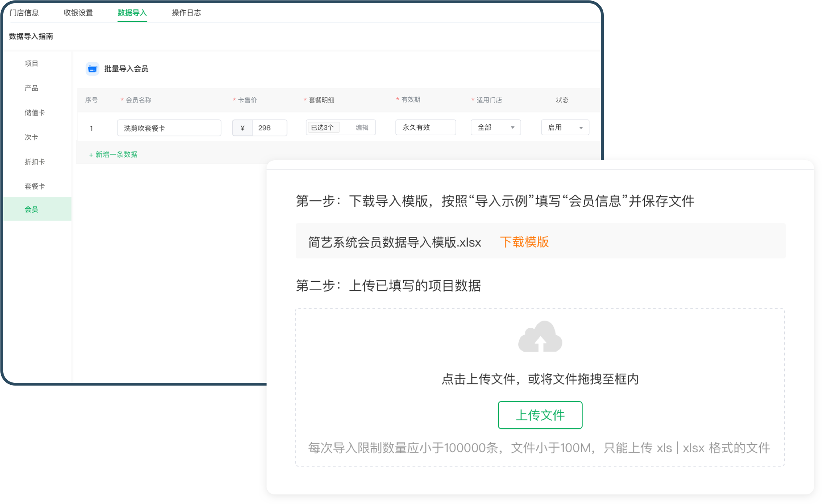The height and width of the screenshot is (504, 822).
Task: Click the ¥ currency symbol in price field
Action: (242, 128)
